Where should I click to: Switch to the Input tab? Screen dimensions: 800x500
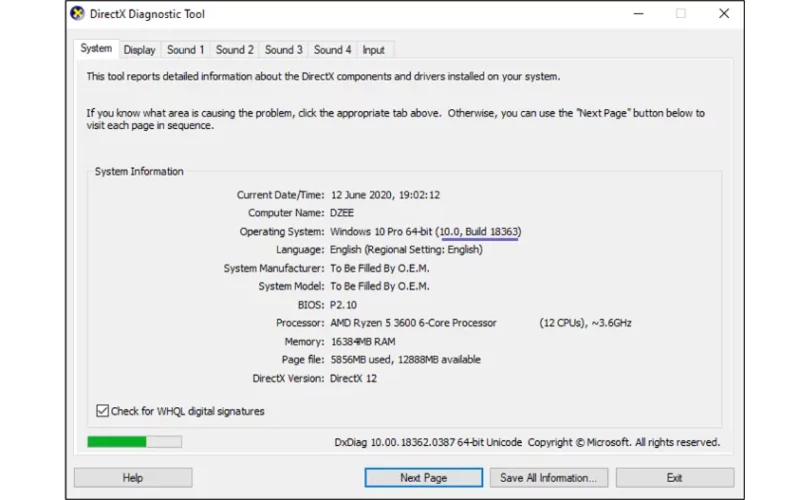point(373,50)
